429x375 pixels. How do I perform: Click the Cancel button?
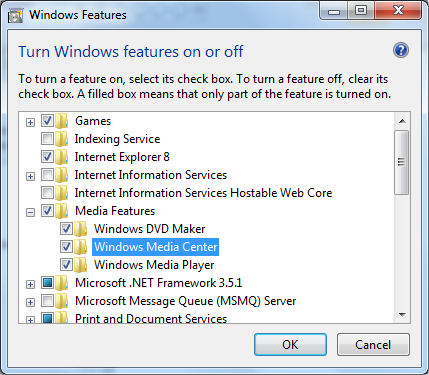[x=373, y=345]
